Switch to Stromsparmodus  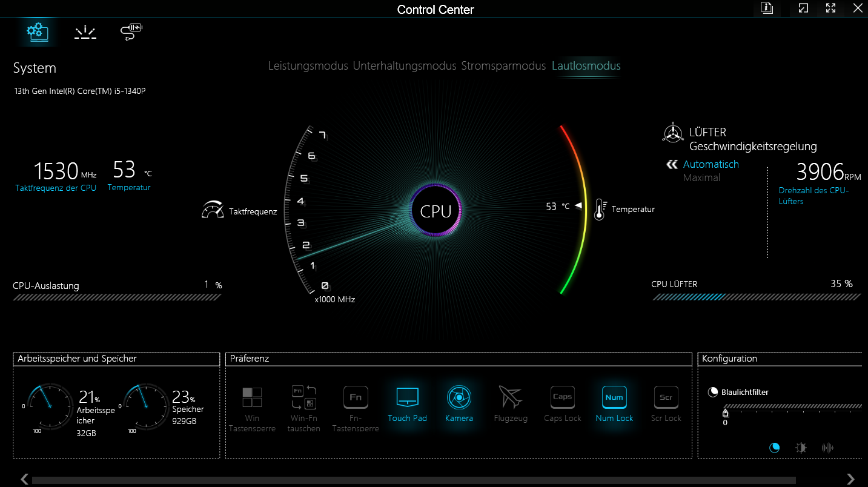coord(504,66)
